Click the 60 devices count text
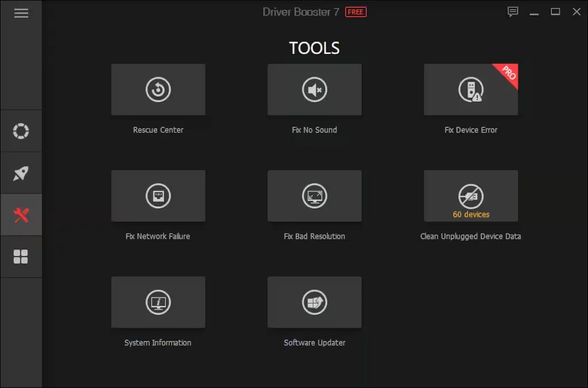Viewport: 588px width, 388px height. (x=471, y=214)
